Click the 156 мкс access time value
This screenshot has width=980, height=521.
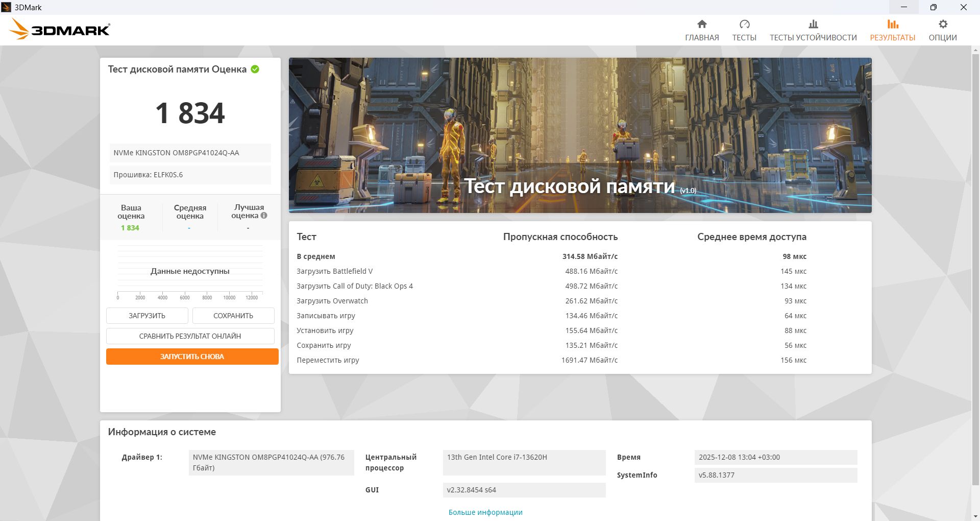[x=794, y=360]
